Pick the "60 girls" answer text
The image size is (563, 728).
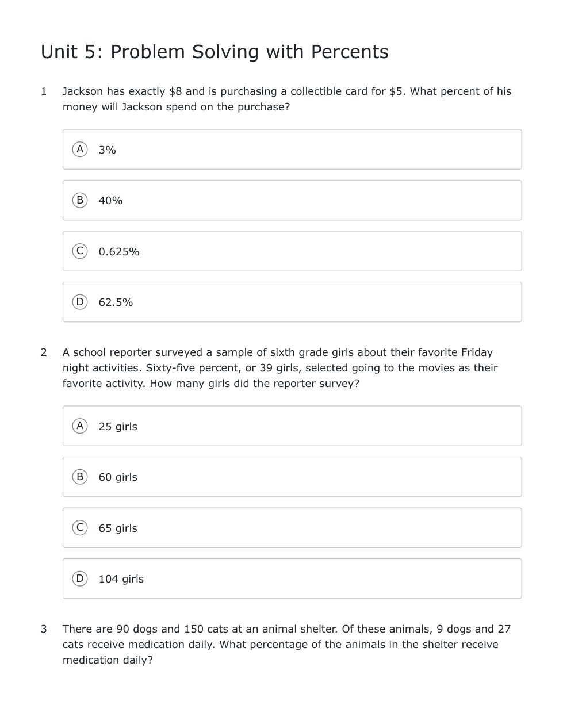(118, 477)
